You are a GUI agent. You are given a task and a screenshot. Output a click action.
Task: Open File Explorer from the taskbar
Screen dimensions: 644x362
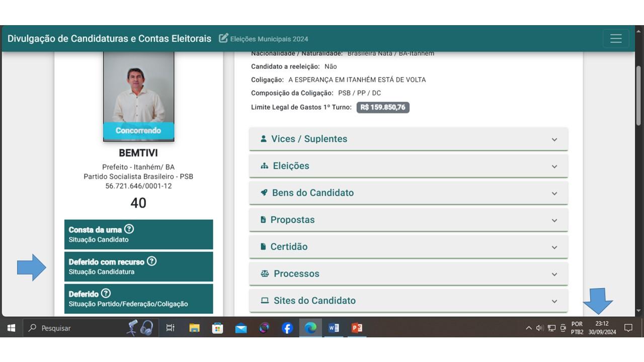(x=194, y=328)
